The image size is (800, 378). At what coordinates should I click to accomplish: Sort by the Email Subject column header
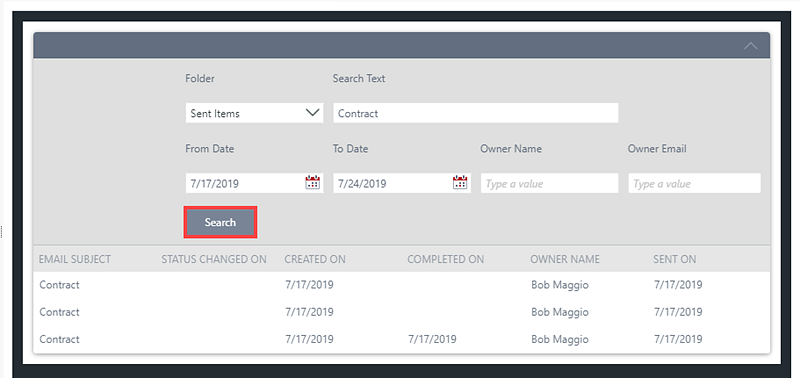(x=74, y=259)
